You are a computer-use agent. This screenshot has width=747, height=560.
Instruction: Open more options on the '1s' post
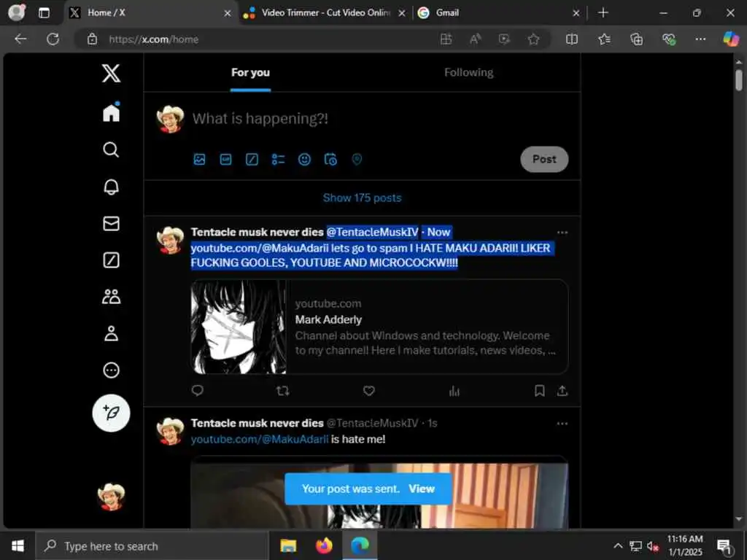coord(562,424)
